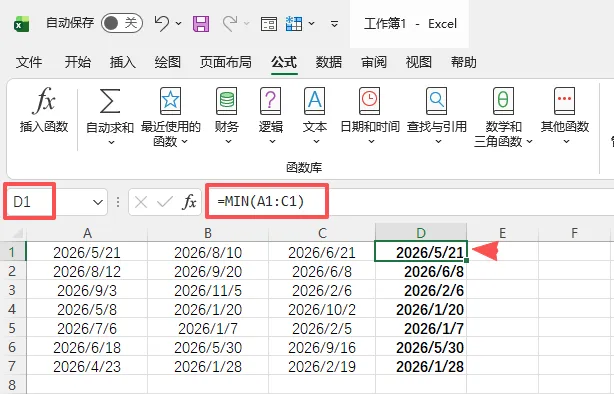The width and height of the screenshot is (614, 394).
Task: Select column C header
Action: pyautogui.click(x=322, y=233)
